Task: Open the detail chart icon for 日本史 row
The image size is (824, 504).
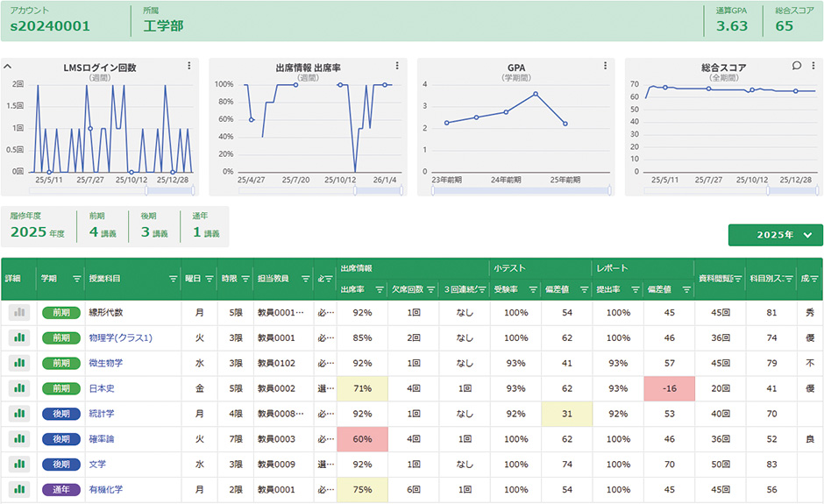Action: 18,388
